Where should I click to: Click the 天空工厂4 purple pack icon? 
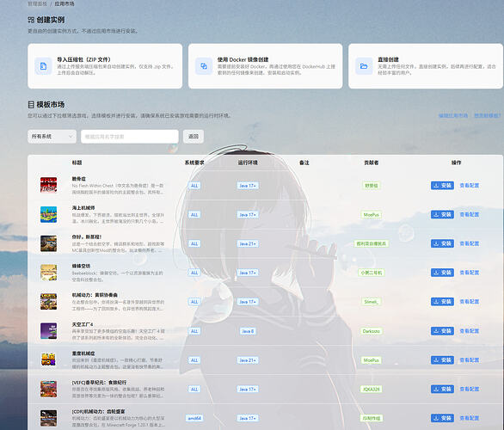click(48, 331)
